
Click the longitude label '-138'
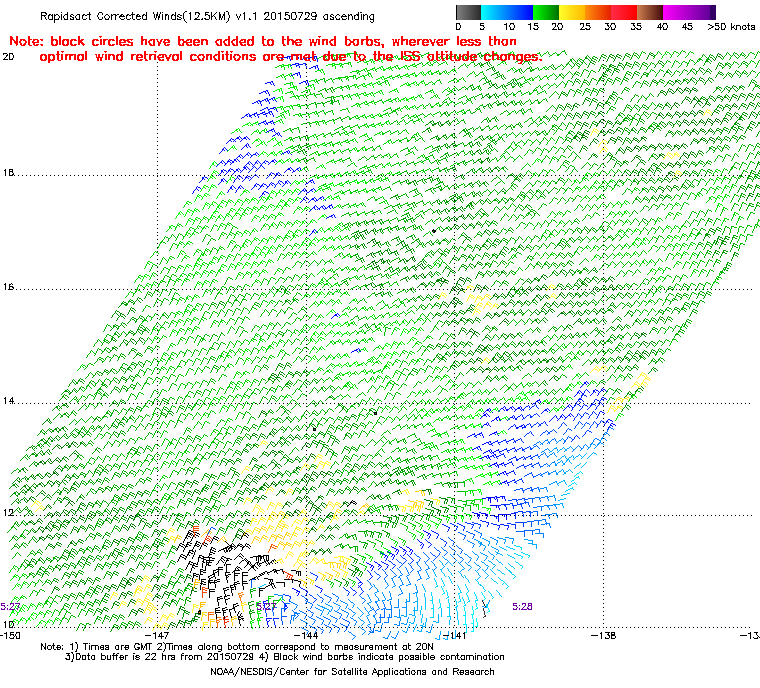tap(603, 635)
